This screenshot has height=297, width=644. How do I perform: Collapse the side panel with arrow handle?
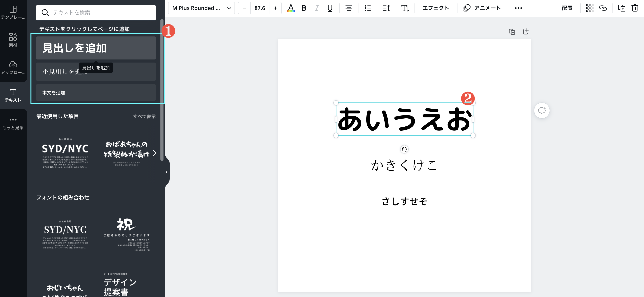pyautogui.click(x=167, y=172)
